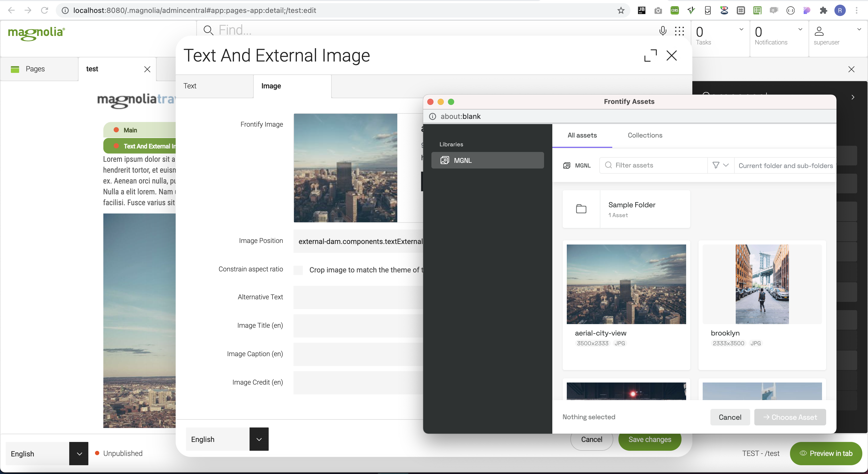Click the Find bar search icon
The image size is (868, 474).
click(208, 30)
